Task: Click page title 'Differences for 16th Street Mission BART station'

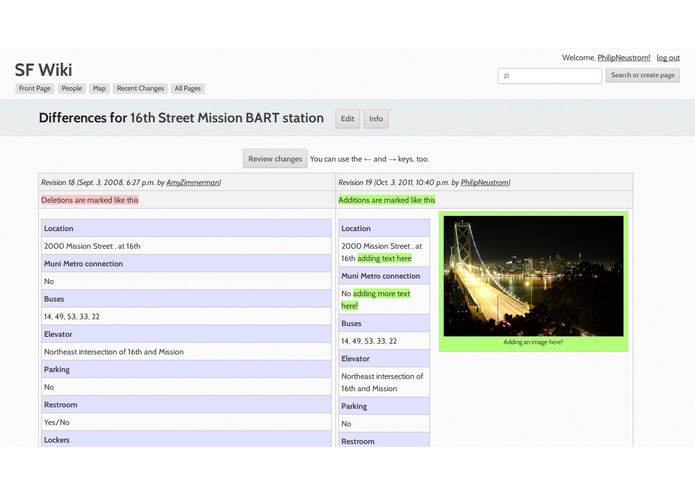Action: (181, 118)
